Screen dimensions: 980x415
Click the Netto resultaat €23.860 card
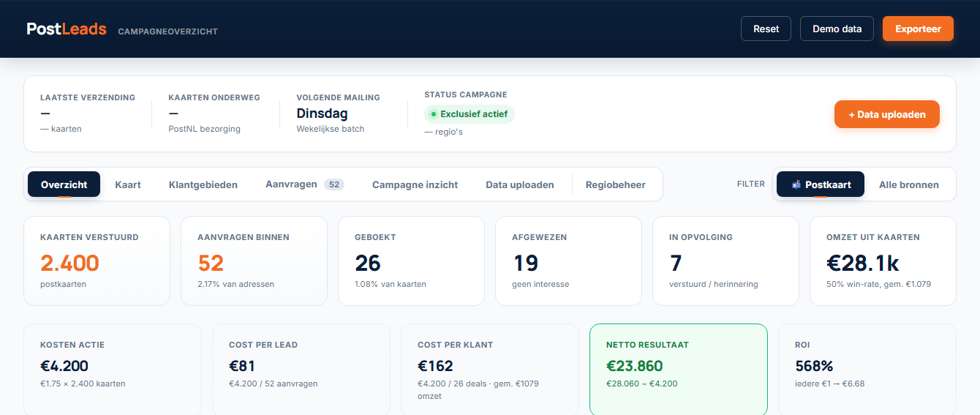click(x=679, y=370)
